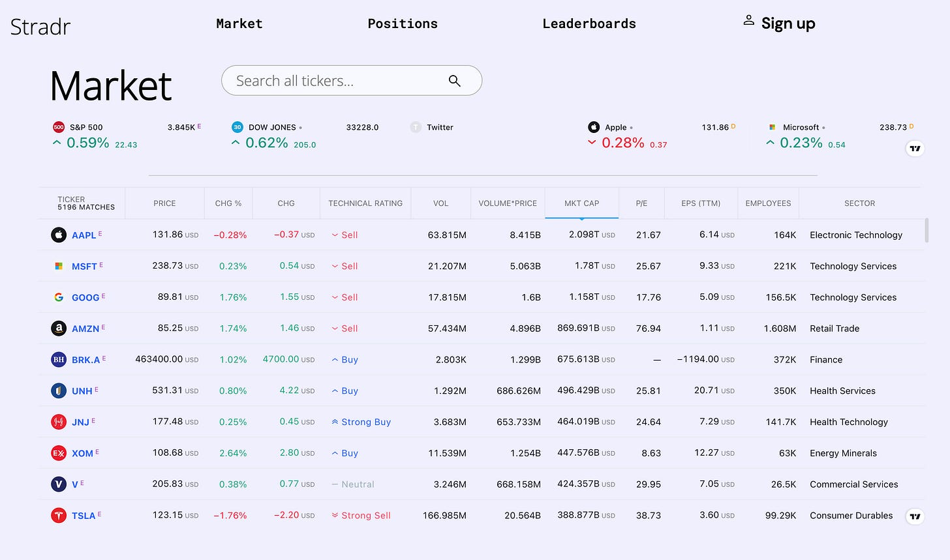Click the Buy rating in XOM row
The image size is (950, 560).
point(345,453)
